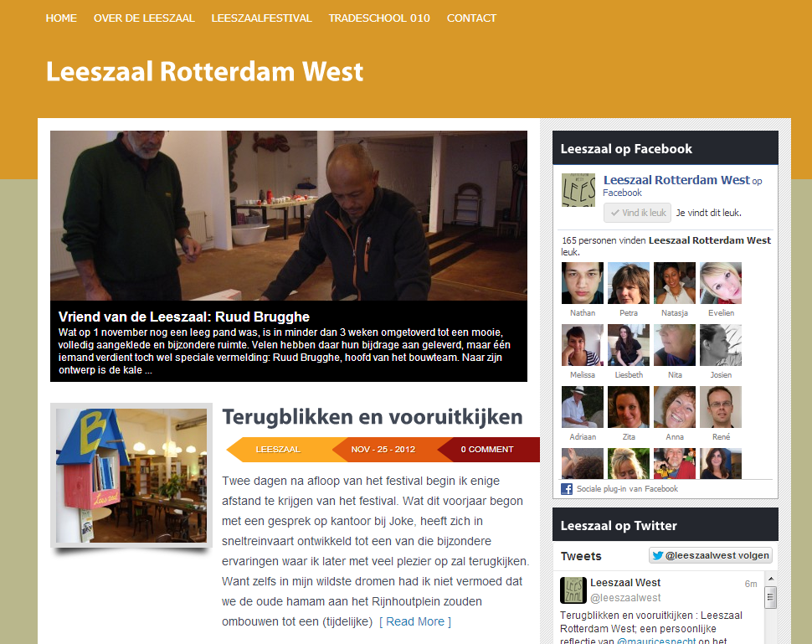Image resolution: width=812 pixels, height=644 pixels.
Task: Click the @leeszaalwest handle in tweet
Action: (x=625, y=597)
